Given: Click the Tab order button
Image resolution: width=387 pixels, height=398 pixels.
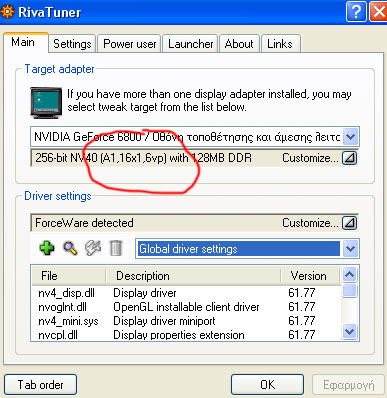Looking at the screenshot, I should [40, 385].
